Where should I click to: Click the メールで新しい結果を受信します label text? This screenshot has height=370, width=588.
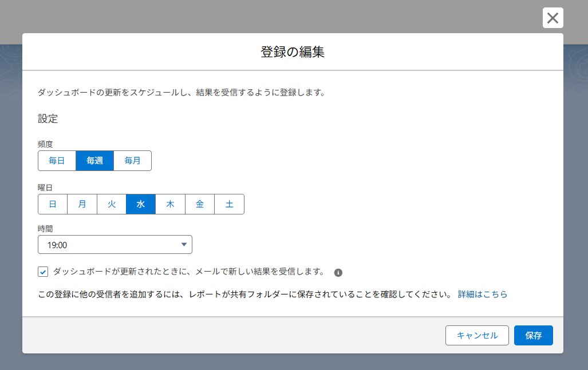point(189,272)
